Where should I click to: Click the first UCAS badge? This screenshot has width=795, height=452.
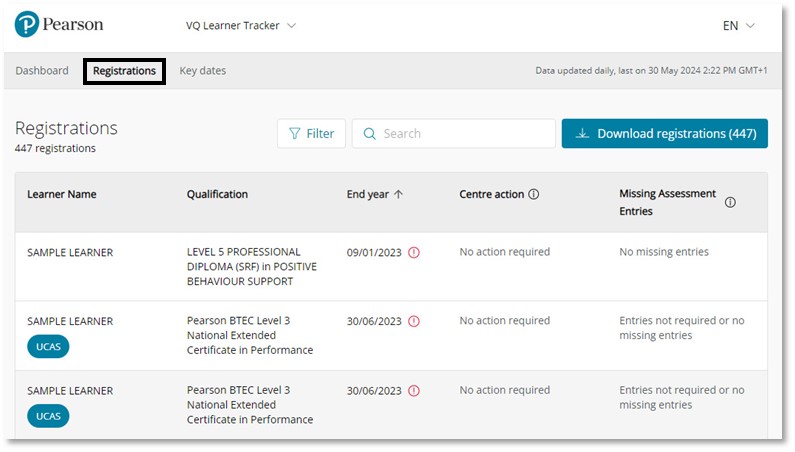click(48, 347)
